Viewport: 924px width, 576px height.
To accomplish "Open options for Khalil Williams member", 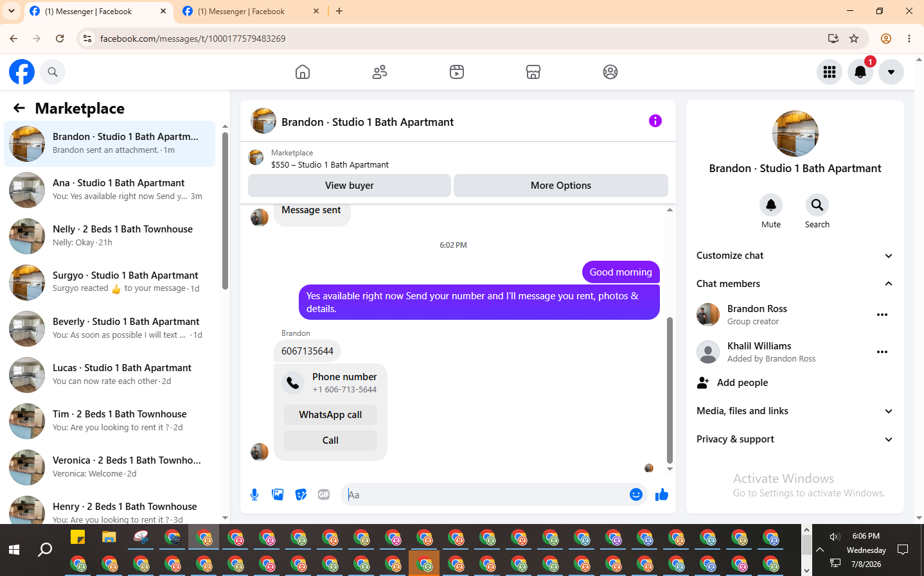I will [882, 352].
